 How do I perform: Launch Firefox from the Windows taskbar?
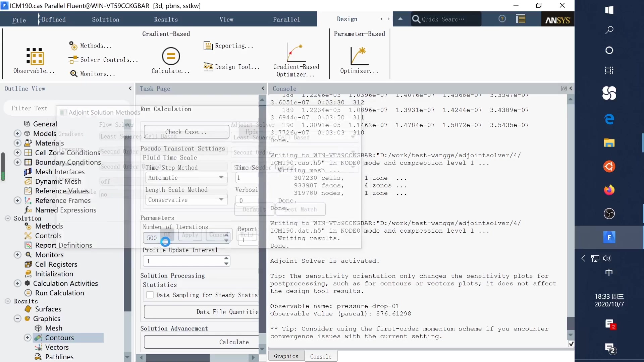[x=609, y=190]
